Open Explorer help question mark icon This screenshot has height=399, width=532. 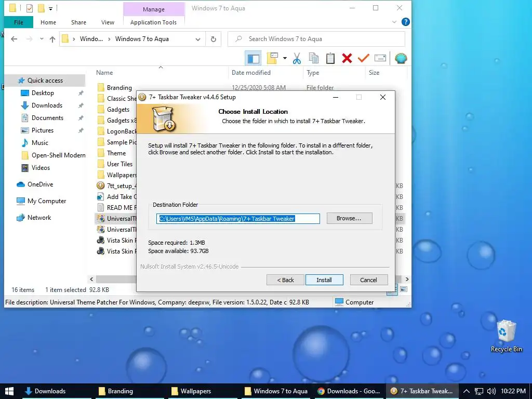pyautogui.click(x=405, y=22)
